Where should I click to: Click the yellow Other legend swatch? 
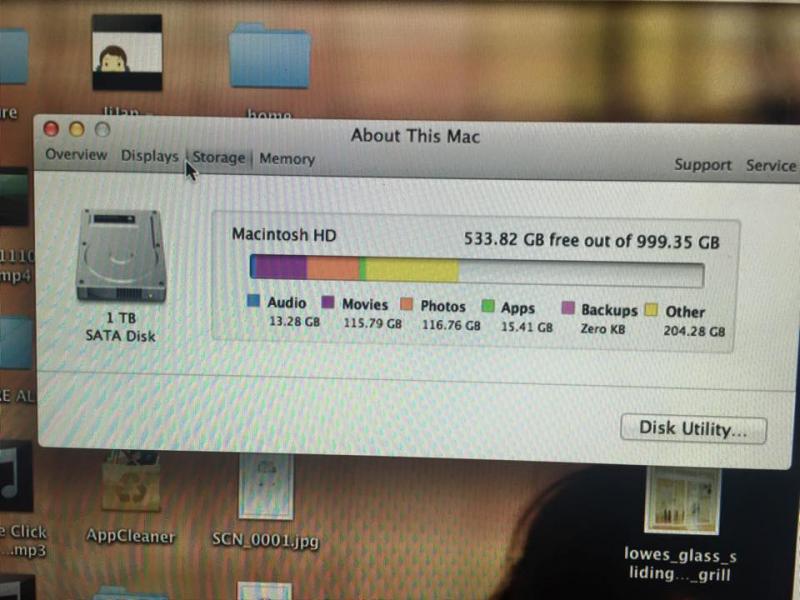point(651,309)
